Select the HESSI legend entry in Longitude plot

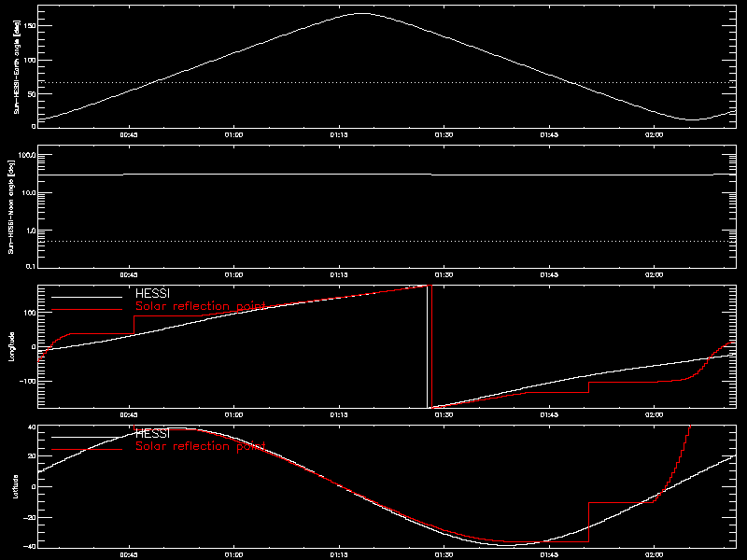[x=152, y=293]
